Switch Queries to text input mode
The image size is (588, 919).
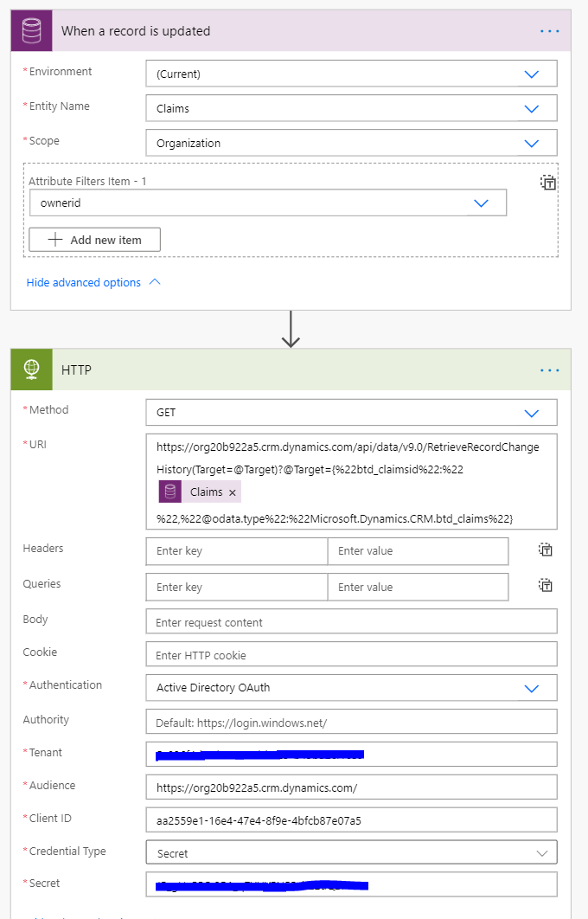pos(546,585)
